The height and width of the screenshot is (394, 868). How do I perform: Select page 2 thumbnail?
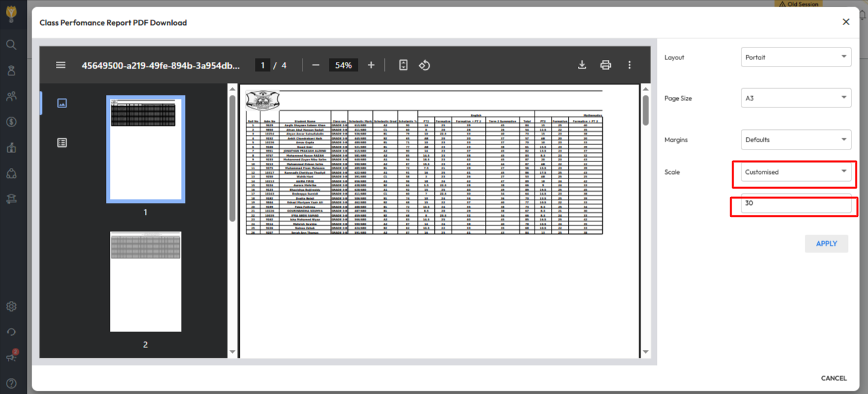(146, 281)
